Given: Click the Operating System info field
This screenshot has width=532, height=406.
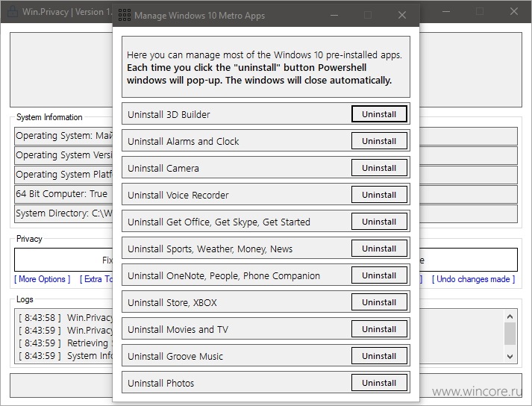Looking at the screenshot, I should 63,136.
